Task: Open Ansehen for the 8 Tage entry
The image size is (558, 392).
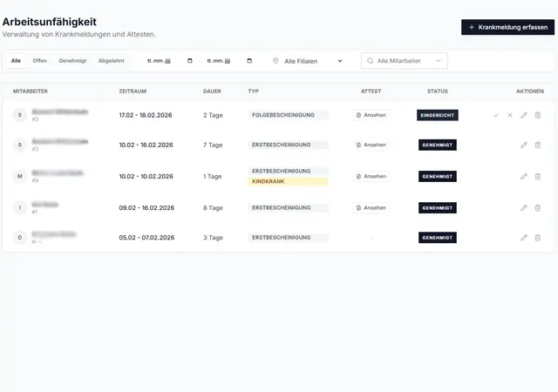Action: pyautogui.click(x=371, y=208)
